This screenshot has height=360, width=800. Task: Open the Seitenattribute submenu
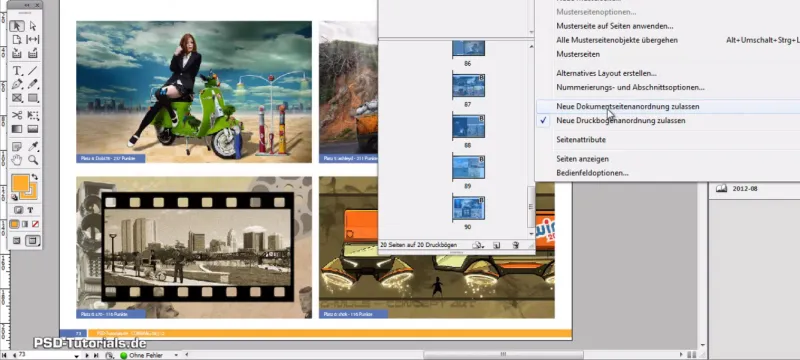coord(581,140)
